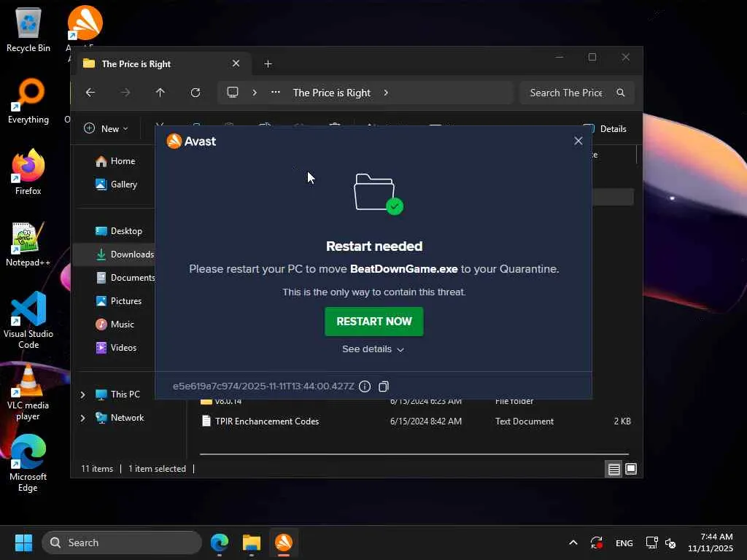Click the search magnifier icon in Explorer
The width and height of the screenshot is (747, 560).
tap(620, 93)
